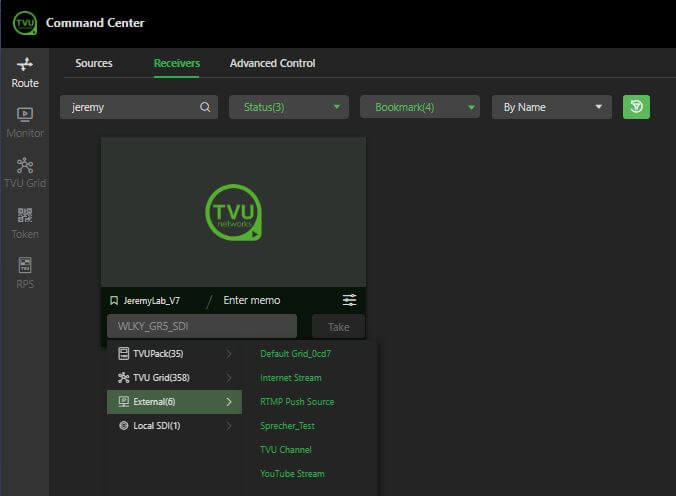Click the Command Center title
The height and width of the screenshot is (496, 676).
[95, 23]
